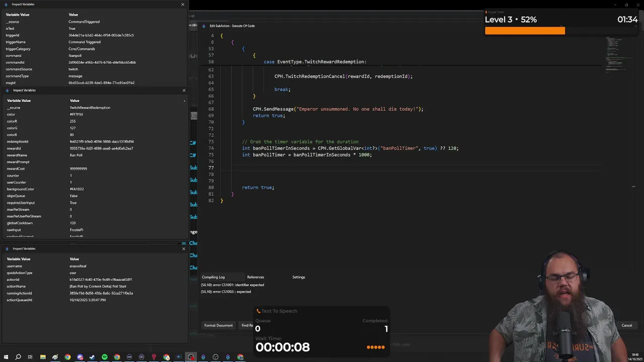This screenshot has height=362, width=644.
Task: Open Task View on the taskbar
Action: tap(30, 357)
